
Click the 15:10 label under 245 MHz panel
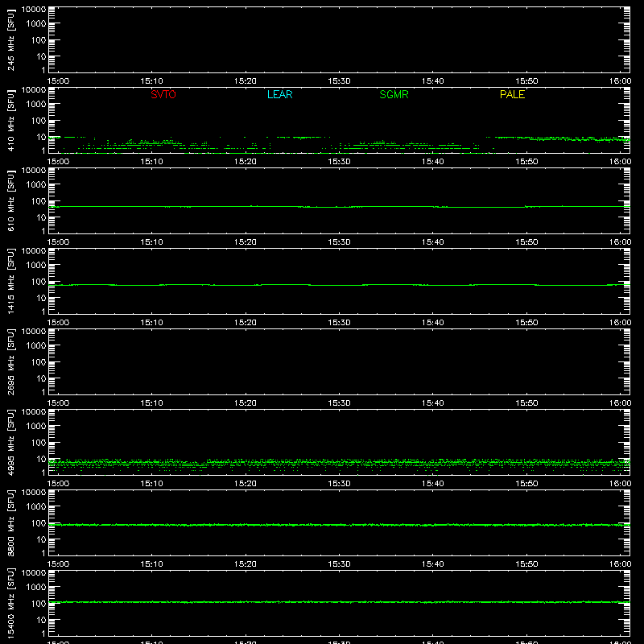[x=151, y=81]
